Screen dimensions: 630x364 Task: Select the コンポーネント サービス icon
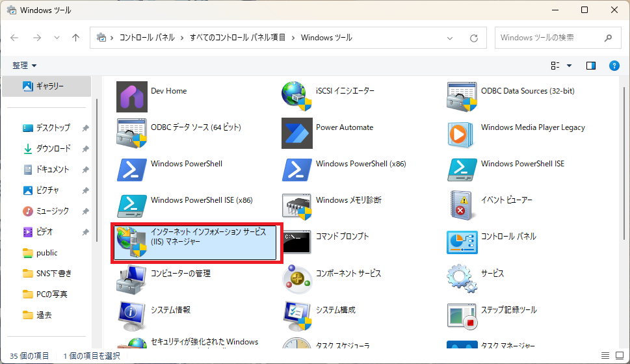click(x=297, y=279)
